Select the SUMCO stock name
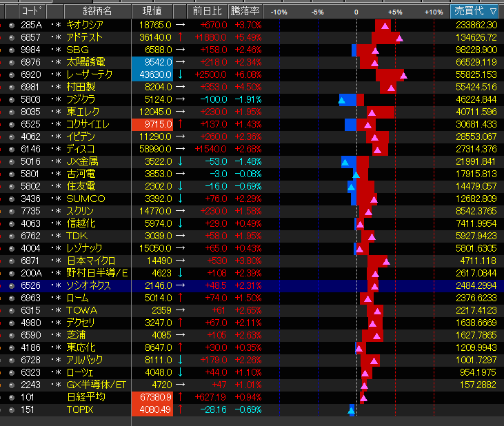The image size is (504, 426). click(85, 199)
